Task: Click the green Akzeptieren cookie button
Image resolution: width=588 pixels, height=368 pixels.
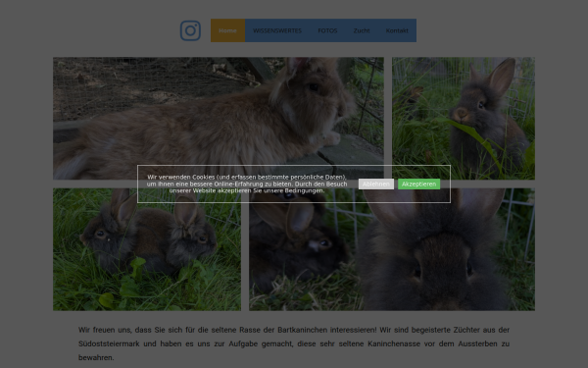Action: pos(418,184)
